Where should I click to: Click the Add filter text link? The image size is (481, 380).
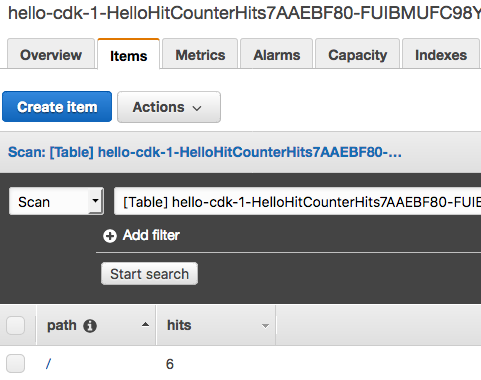pos(151,235)
